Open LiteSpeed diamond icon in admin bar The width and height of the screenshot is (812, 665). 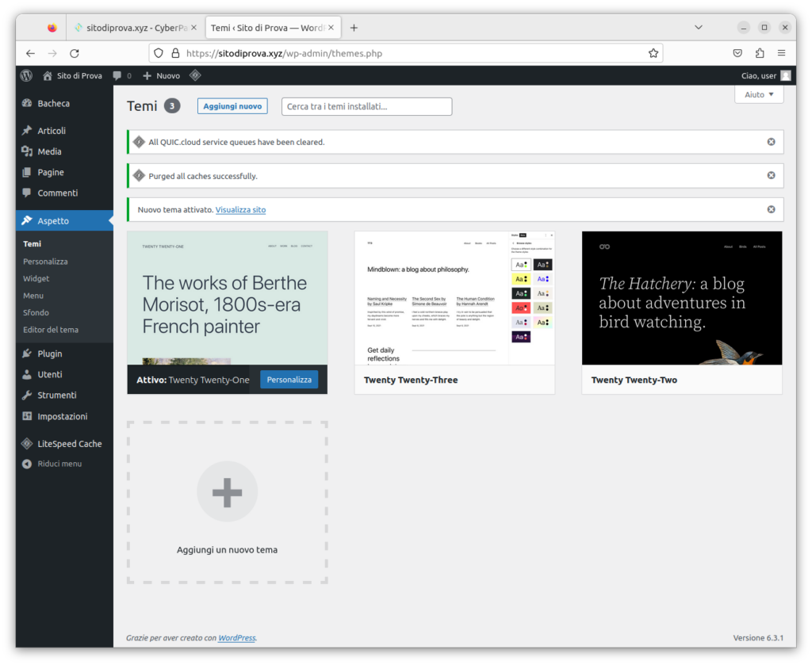195,75
